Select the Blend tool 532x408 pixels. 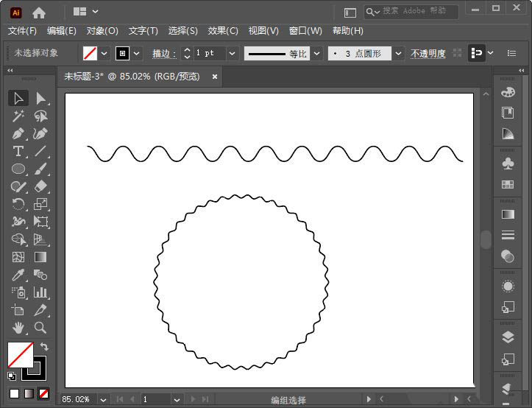(x=40, y=275)
